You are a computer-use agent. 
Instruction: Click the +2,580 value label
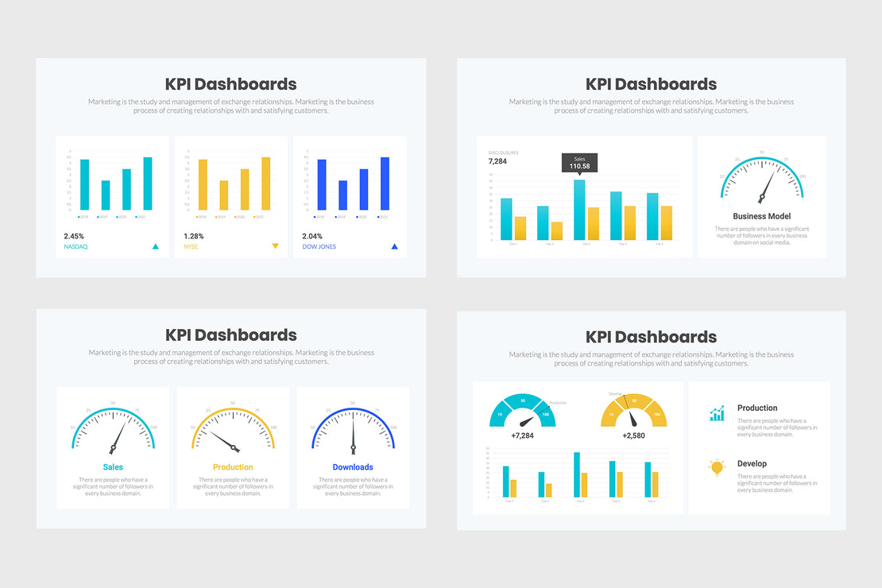(x=633, y=435)
